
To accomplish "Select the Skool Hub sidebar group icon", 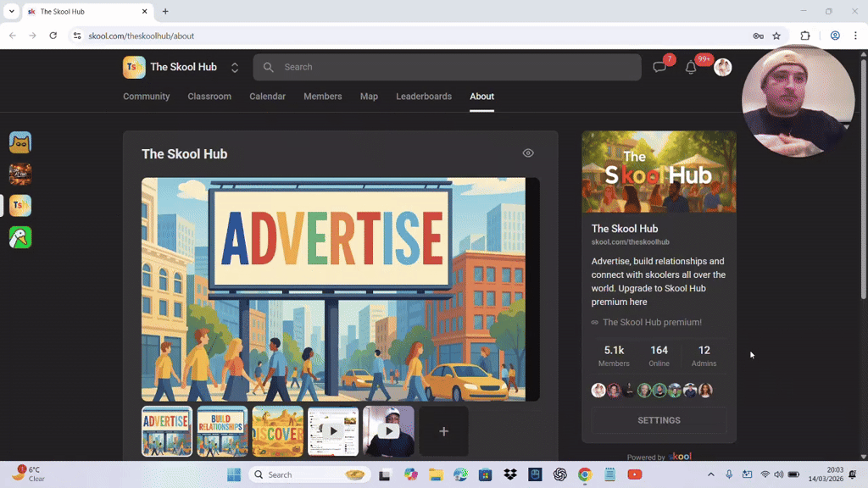I will pos(20,206).
